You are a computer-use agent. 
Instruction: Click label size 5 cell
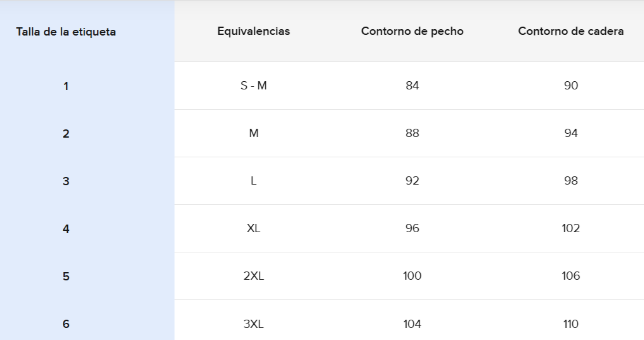tap(66, 277)
